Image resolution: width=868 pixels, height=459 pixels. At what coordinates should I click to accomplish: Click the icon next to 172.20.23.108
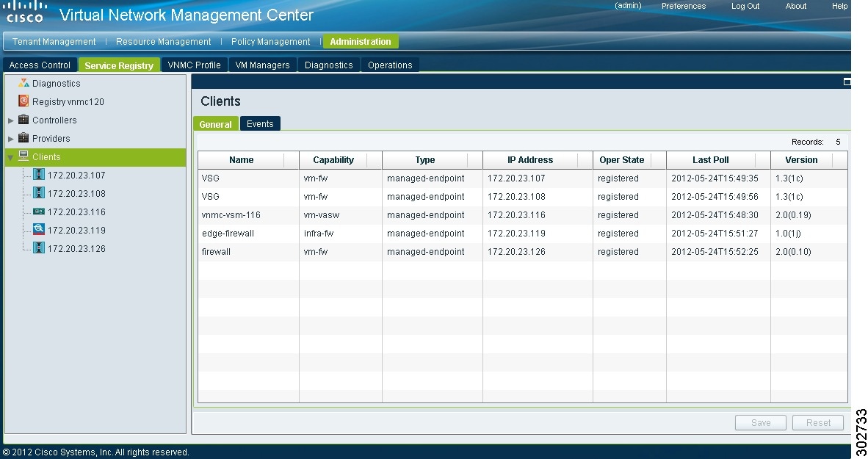coord(39,192)
